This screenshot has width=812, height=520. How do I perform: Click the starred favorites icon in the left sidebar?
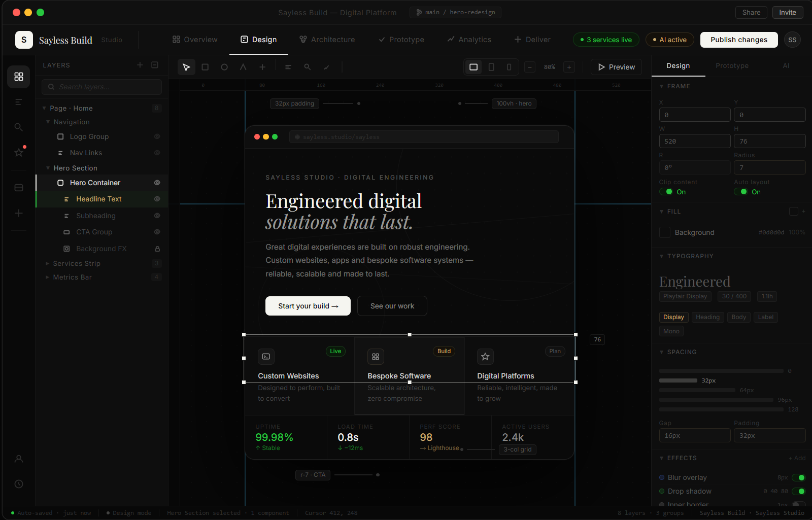18,152
